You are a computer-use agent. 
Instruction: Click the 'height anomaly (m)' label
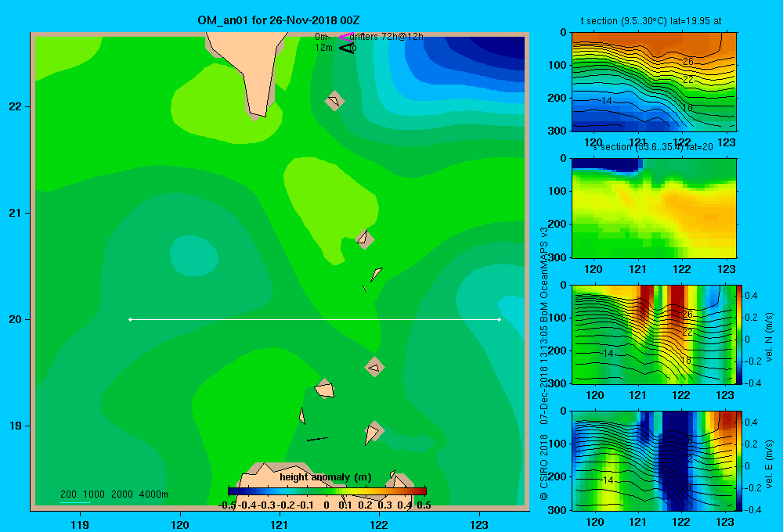[326, 477]
